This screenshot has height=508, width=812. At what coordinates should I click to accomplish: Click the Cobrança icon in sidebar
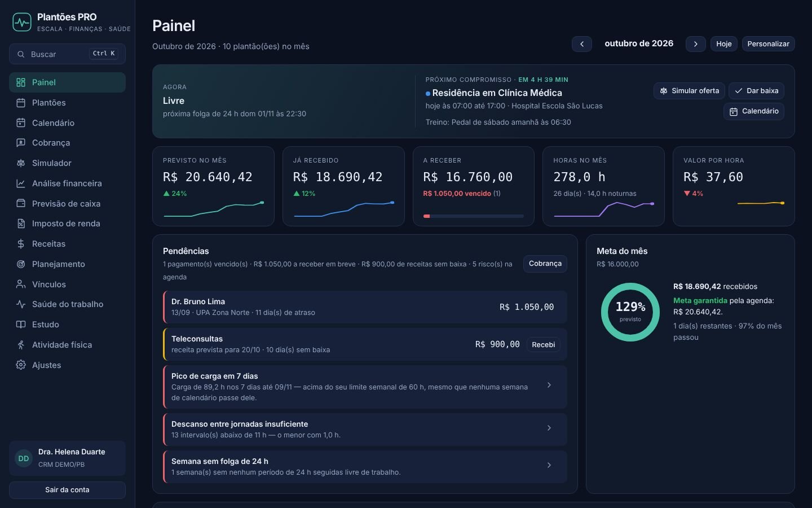click(21, 143)
